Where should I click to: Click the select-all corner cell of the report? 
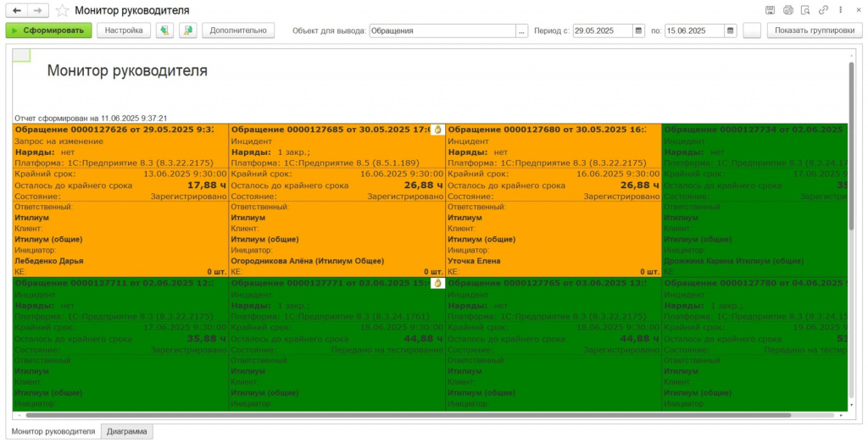coord(21,55)
